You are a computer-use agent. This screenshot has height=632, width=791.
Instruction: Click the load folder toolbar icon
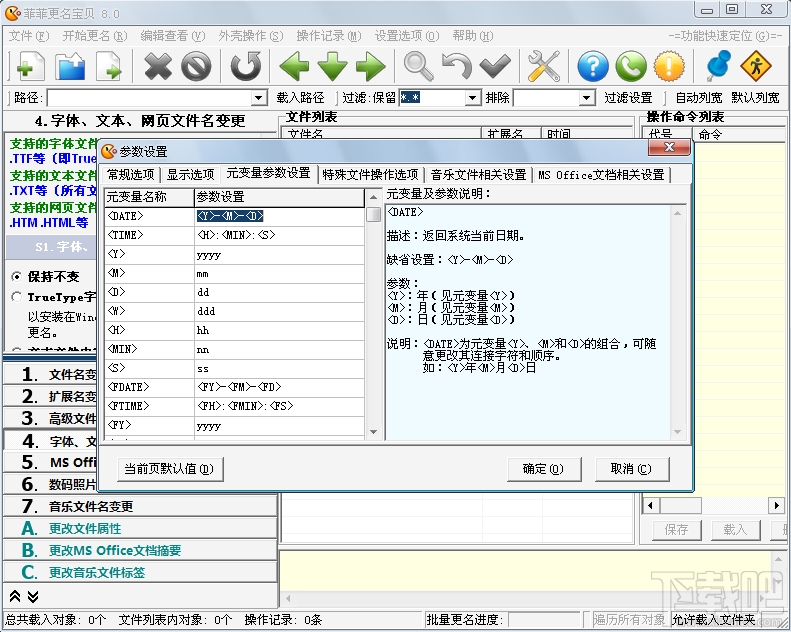[70, 66]
